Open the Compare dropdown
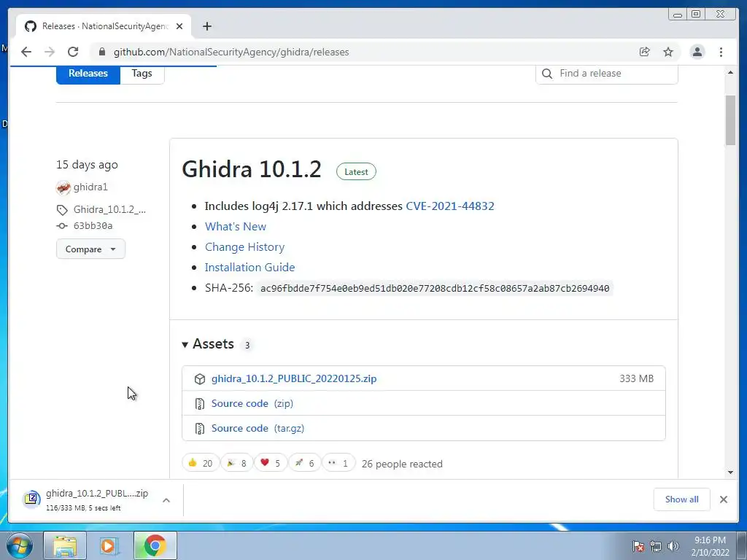The width and height of the screenshot is (747, 560). pos(90,249)
